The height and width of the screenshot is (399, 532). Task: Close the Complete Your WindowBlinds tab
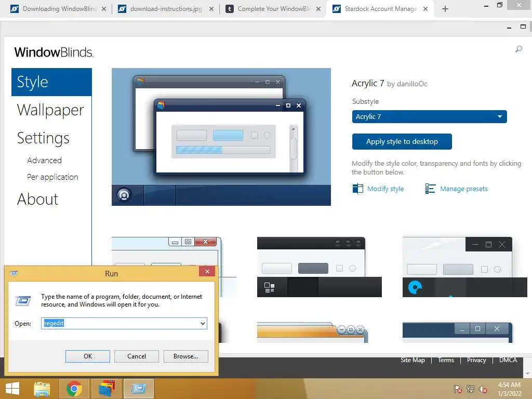(x=318, y=9)
